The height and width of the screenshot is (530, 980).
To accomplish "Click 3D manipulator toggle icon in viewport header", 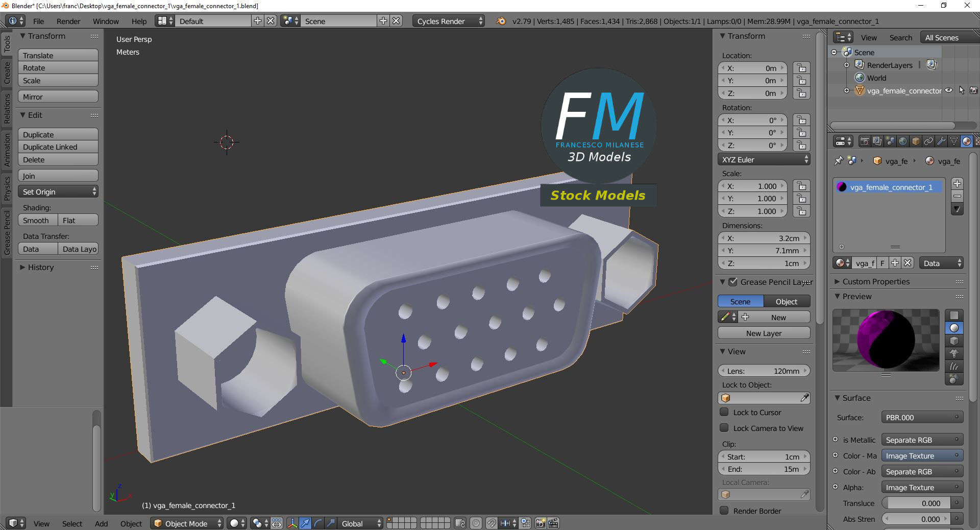I will (x=292, y=523).
